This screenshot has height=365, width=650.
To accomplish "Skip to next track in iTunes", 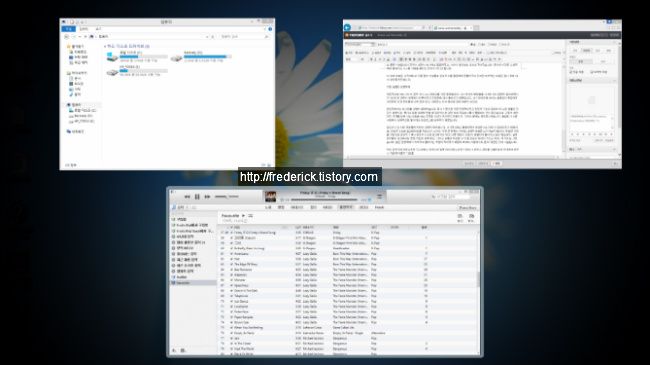I will (207, 197).
